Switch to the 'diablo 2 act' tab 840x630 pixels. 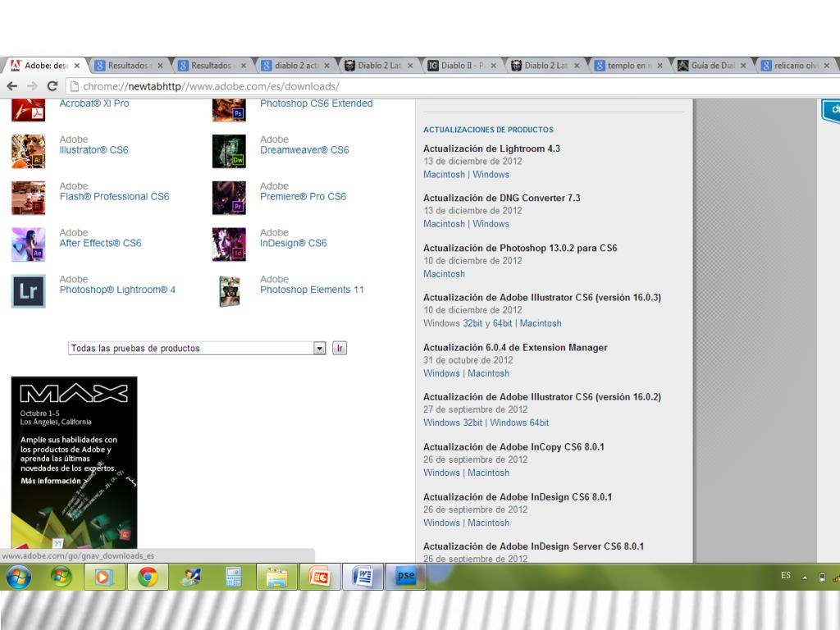(295, 66)
